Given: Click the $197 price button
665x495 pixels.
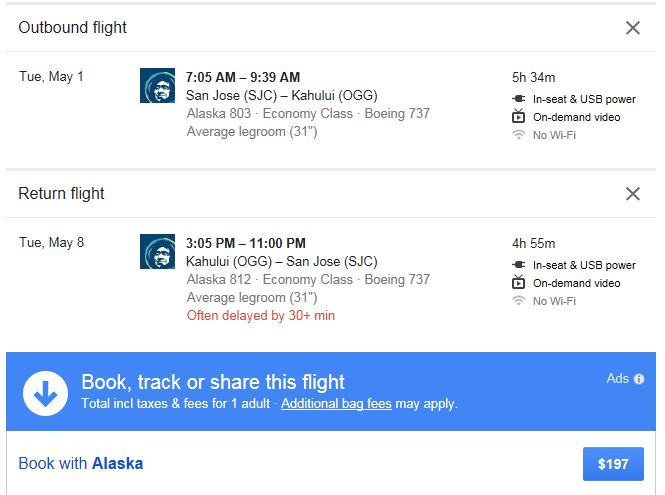Looking at the screenshot, I should pyautogui.click(x=613, y=464).
